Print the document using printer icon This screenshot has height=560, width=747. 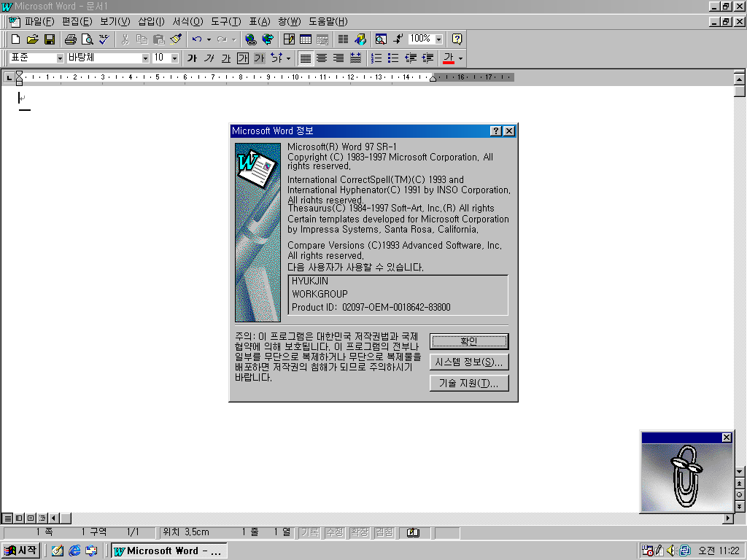(x=71, y=39)
